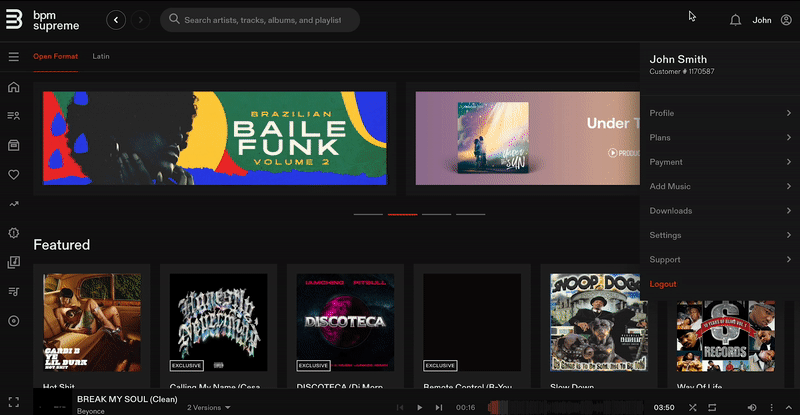Viewport: 800px width, 415px height.
Task: Click the John Smith account name
Action: tap(678, 59)
